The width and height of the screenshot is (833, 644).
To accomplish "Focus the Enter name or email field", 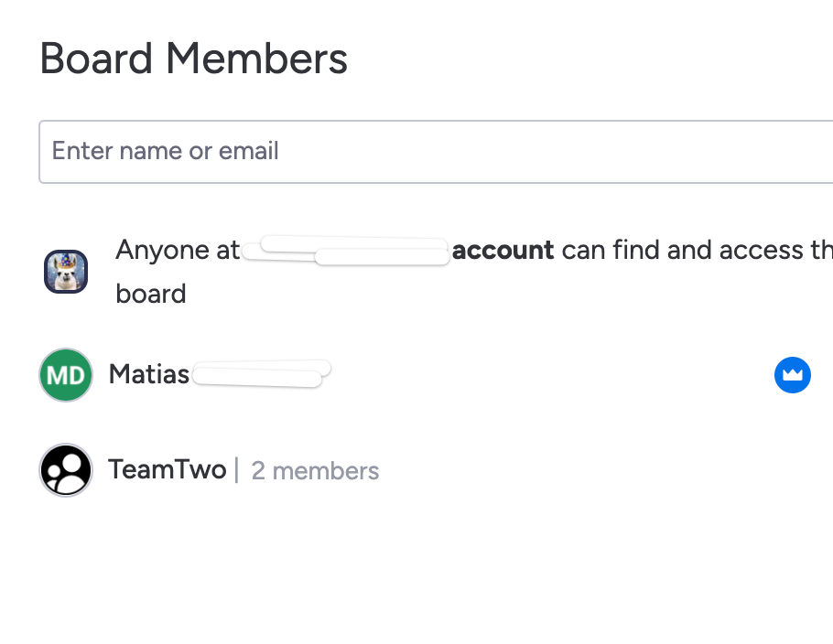I will (x=436, y=152).
